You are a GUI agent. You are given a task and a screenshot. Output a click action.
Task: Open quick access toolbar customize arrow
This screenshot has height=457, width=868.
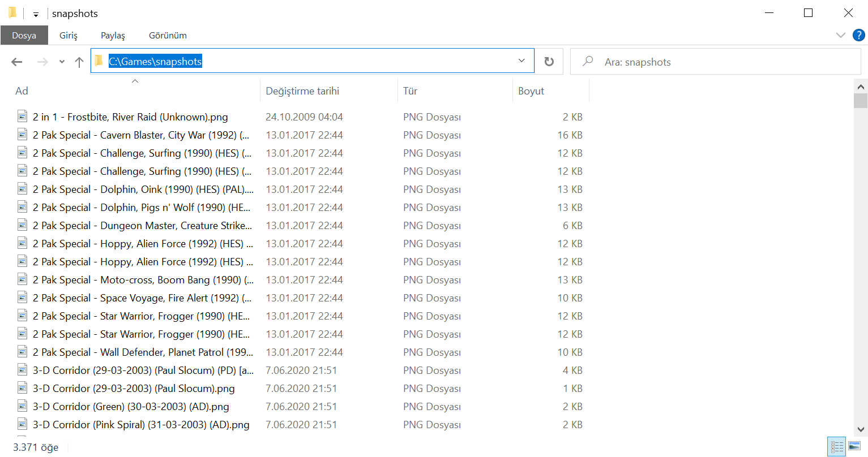click(36, 14)
